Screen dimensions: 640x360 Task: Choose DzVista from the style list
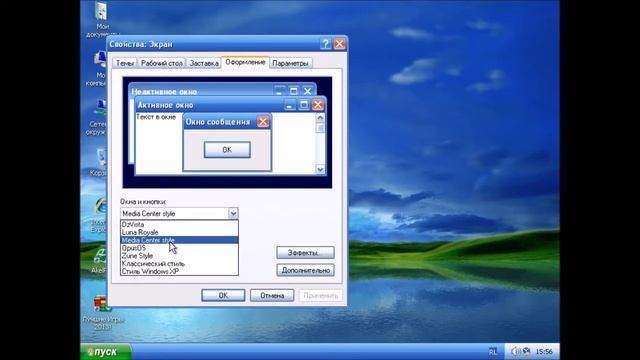pos(179,224)
